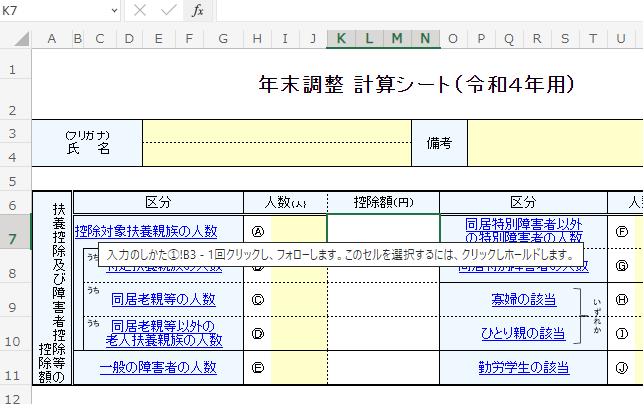Viewport: 643px width, 404px height.
Task: Select column U header
Action: 621,39
